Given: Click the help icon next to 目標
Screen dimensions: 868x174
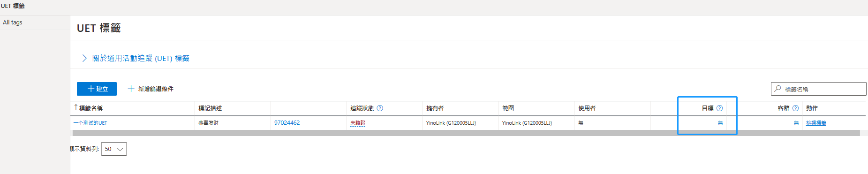Looking at the screenshot, I should tap(719, 108).
